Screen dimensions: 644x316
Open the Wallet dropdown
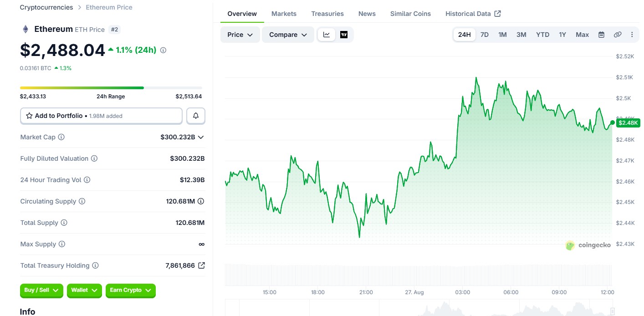point(84,290)
